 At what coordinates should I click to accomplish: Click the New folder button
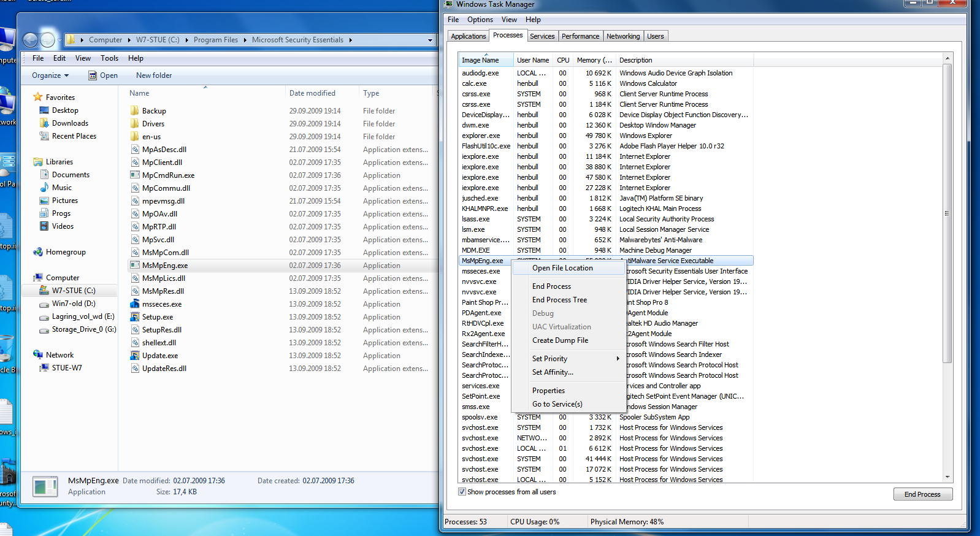pyautogui.click(x=154, y=75)
